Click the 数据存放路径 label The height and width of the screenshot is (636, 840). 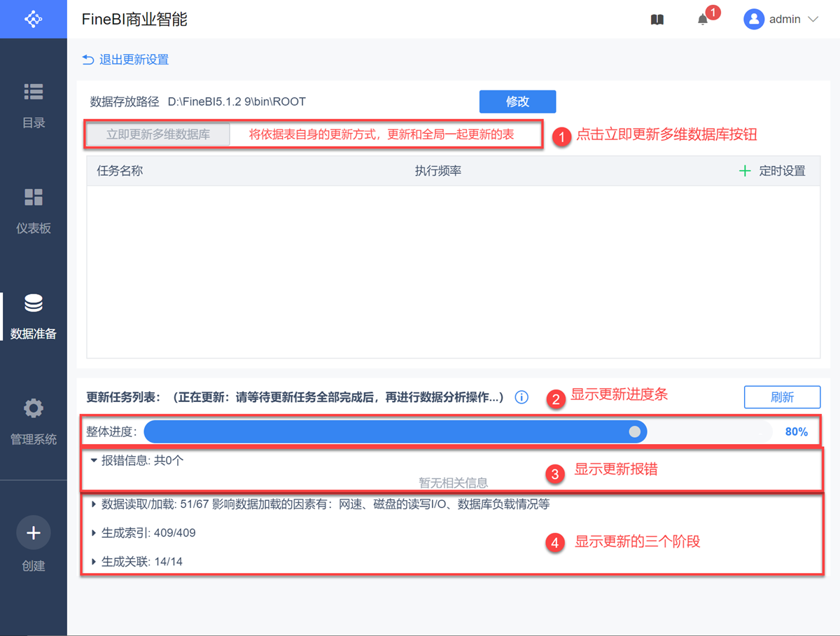(x=125, y=102)
